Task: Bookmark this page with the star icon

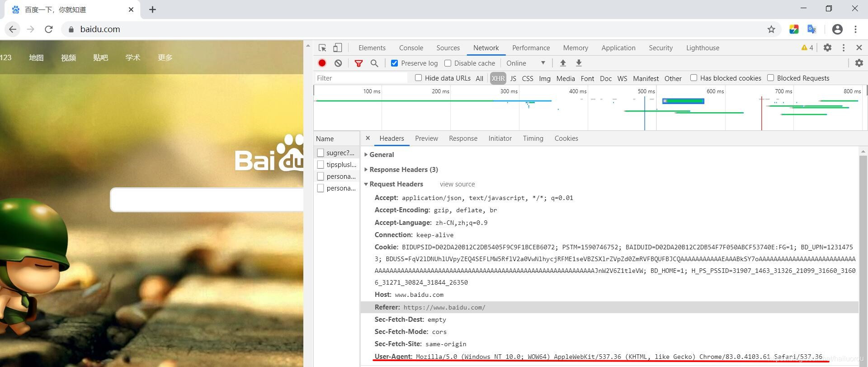Action: coord(771,29)
